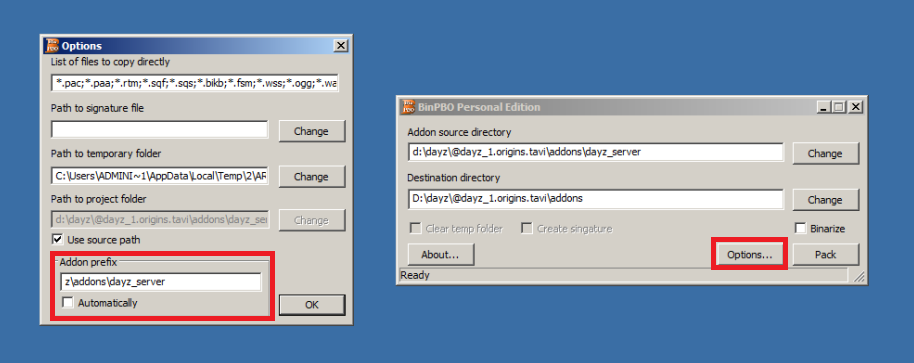Click Change next to Path to project folder
The width and height of the screenshot is (914, 363).
pos(311,220)
